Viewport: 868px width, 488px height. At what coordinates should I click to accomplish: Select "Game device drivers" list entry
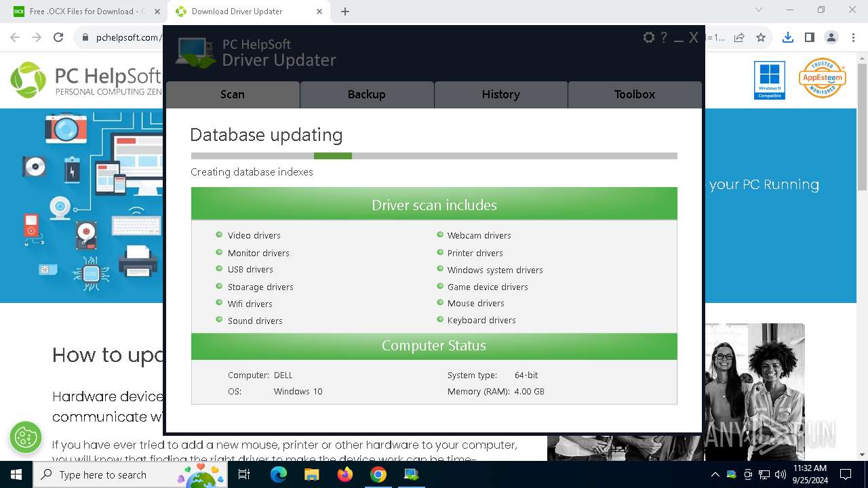[x=488, y=287]
